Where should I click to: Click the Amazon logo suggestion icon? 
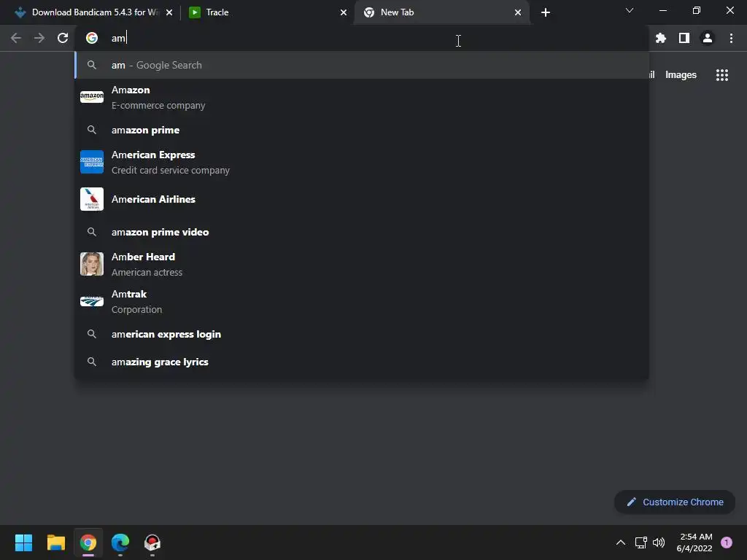tap(92, 97)
